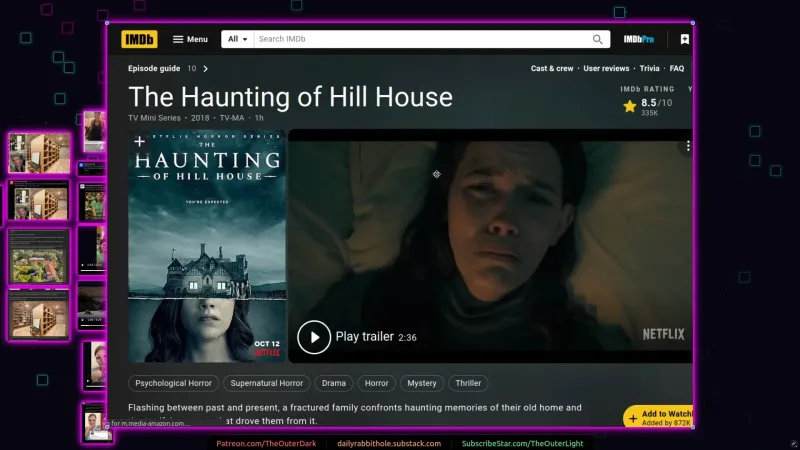This screenshot has width=800, height=450.
Task: Go to the FAQ section
Action: click(677, 68)
